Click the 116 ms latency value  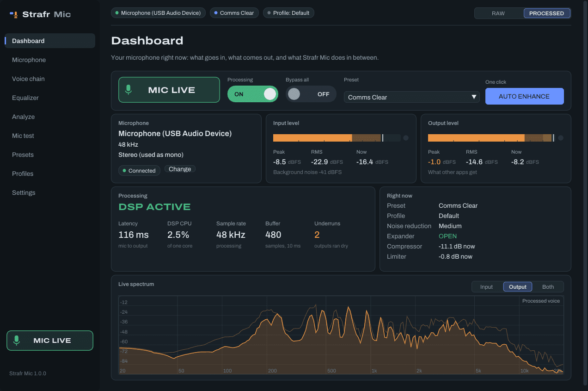(134, 235)
